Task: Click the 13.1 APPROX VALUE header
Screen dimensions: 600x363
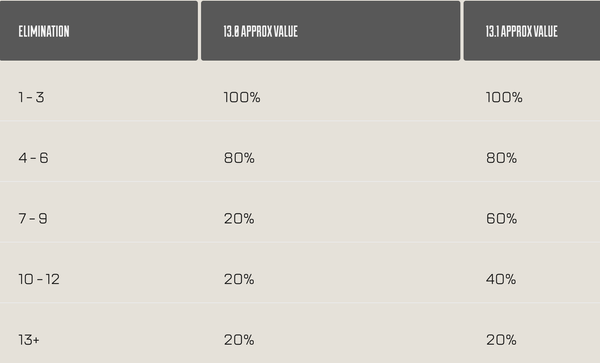Action: pos(532,31)
